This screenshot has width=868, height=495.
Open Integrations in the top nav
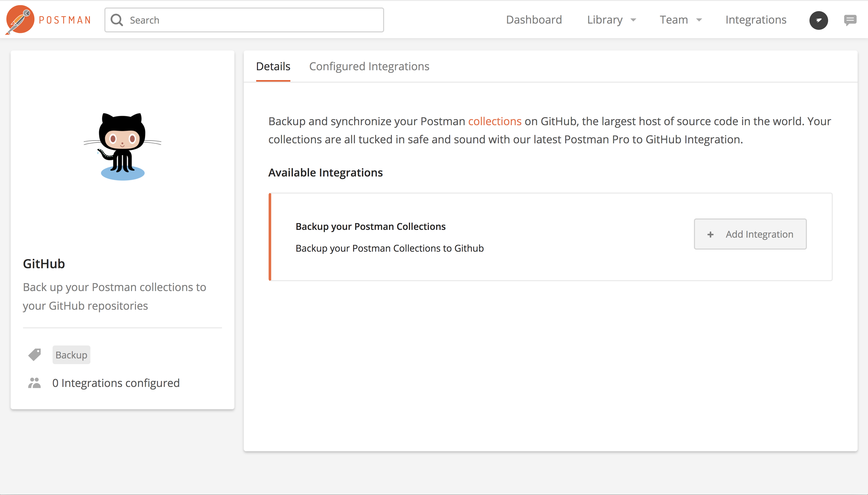tap(756, 20)
